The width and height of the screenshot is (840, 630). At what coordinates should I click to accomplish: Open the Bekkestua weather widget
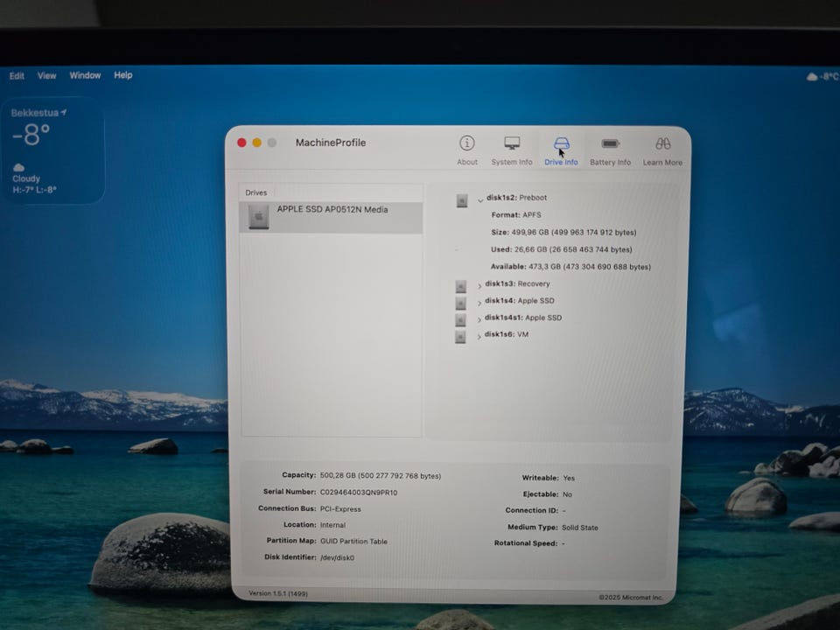(52, 150)
